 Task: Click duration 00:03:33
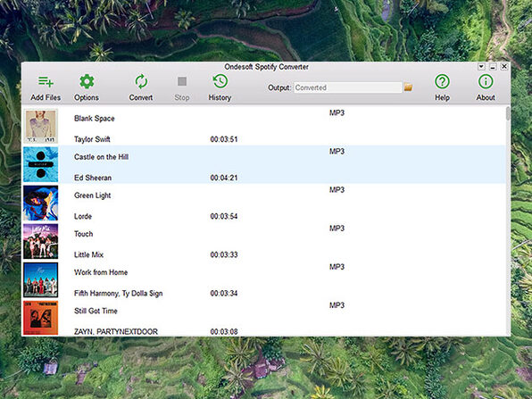(x=224, y=254)
